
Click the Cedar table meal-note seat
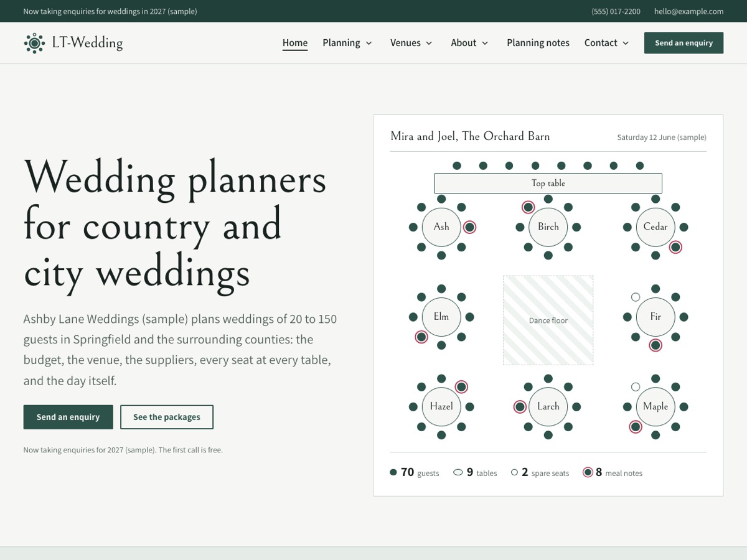coord(675,247)
